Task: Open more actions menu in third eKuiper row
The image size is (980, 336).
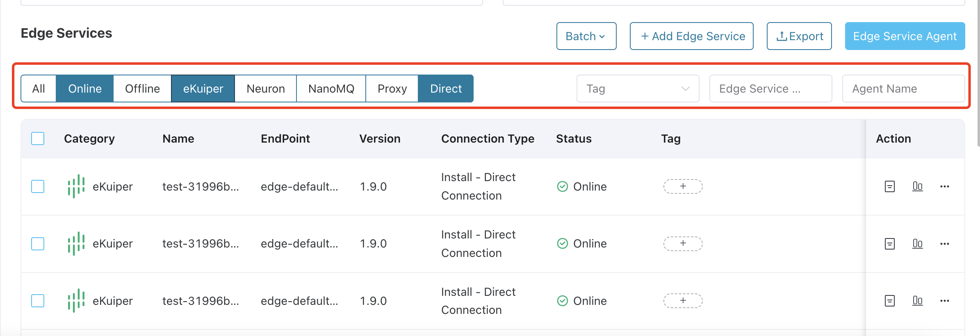Action: 945,301
